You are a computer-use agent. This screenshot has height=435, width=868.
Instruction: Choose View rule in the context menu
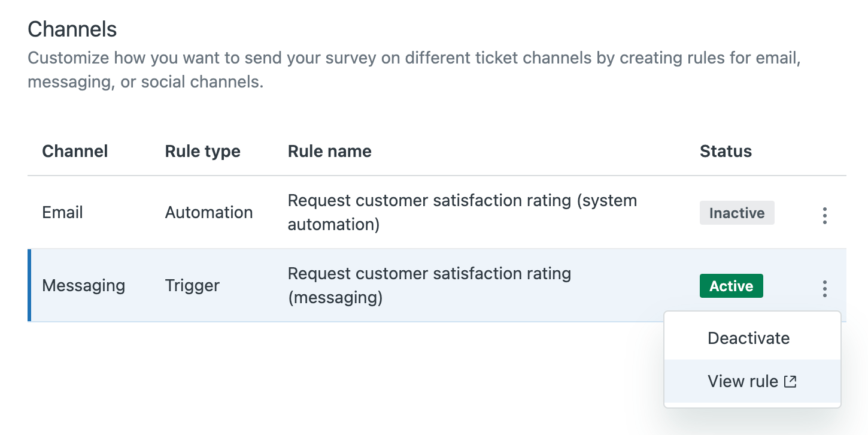[x=743, y=381]
